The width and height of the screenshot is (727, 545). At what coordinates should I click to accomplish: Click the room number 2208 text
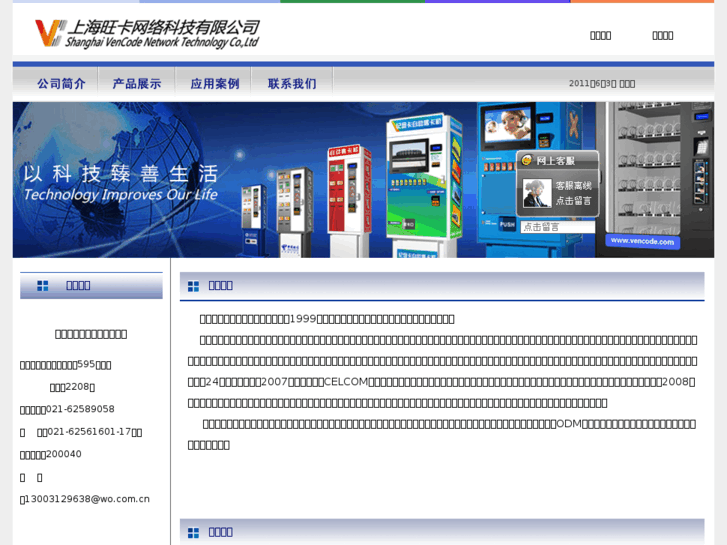click(x=72, y=387)
